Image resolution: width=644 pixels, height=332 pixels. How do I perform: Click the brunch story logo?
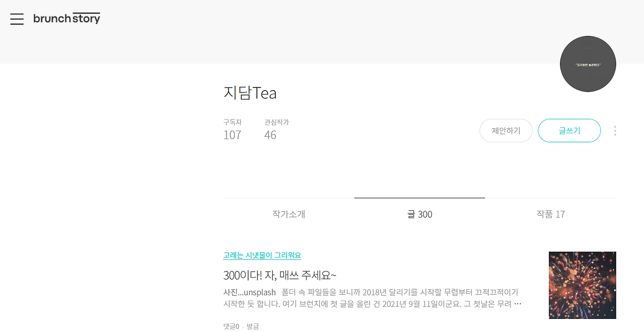67,18
